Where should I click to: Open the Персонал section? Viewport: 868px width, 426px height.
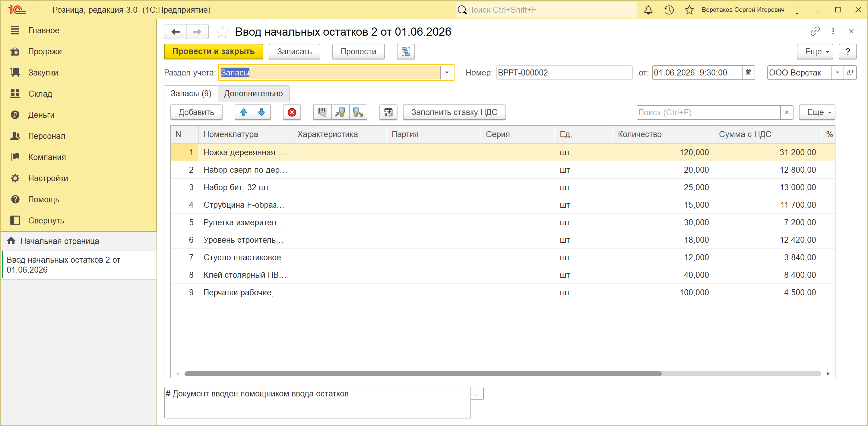coord(46,136)
